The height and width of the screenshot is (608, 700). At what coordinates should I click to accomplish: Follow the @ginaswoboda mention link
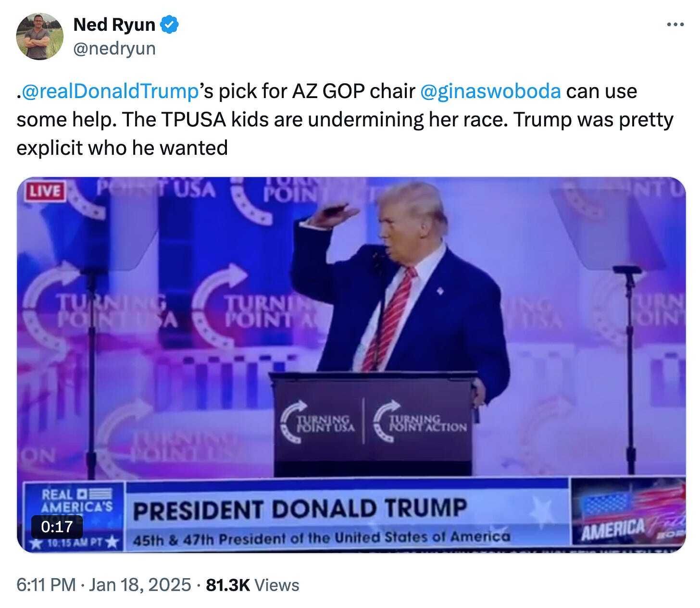tap(490, 91)
